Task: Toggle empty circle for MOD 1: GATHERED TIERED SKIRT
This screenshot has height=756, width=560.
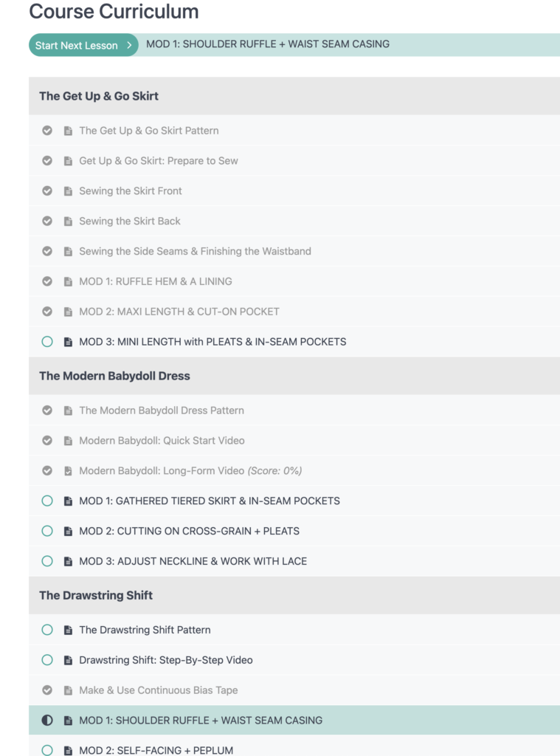Action: pos(47,501)
